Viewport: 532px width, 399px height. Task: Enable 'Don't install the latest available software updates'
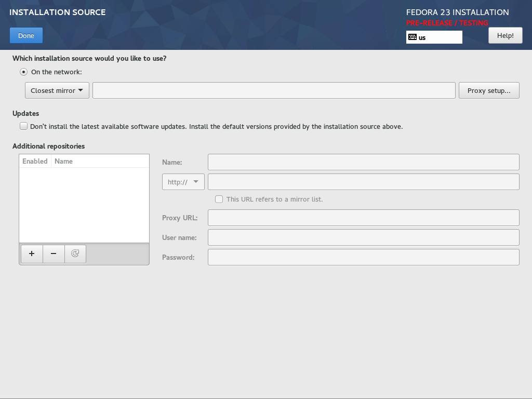[x=23, y=126]
